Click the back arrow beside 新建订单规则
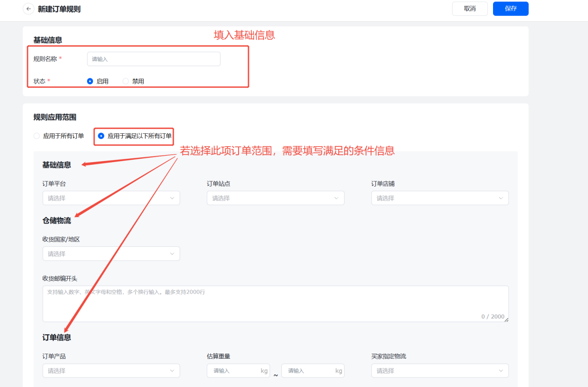 click(x=29, y=9)
